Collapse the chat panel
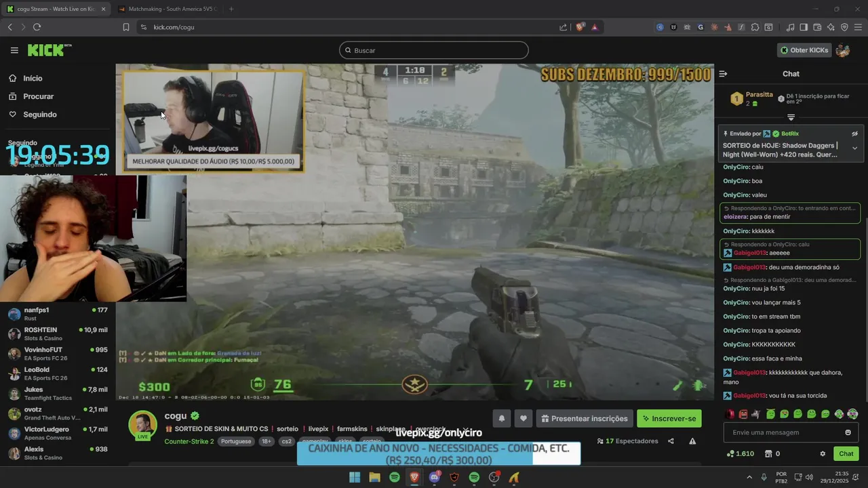Screen dimensions: 868x488 click(723, 74)
